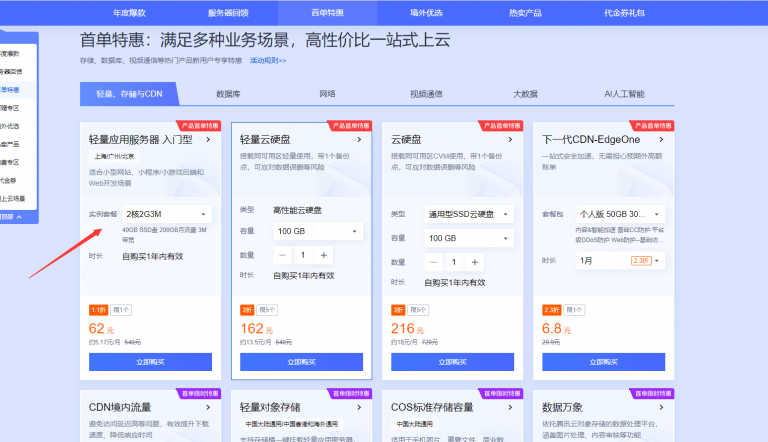Go to 年度爆款 in top navigation
The width and height of the screenshot is (768, 442).
coord(129,13)
